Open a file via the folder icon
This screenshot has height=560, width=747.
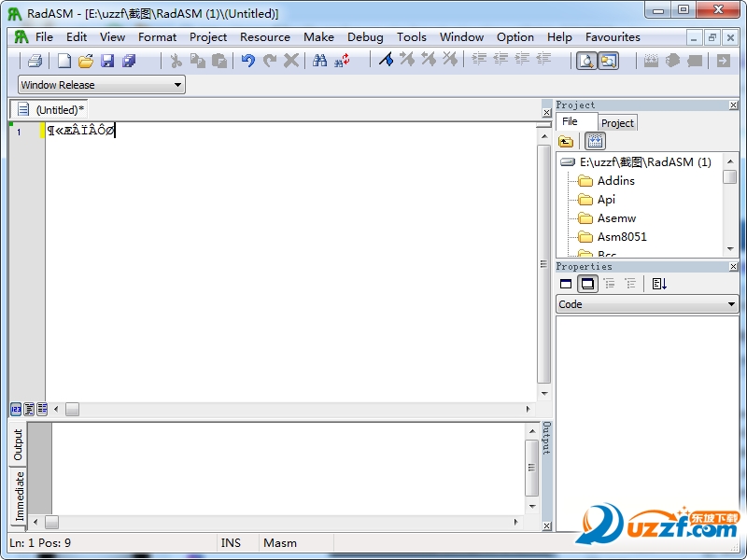pos(86,61)
